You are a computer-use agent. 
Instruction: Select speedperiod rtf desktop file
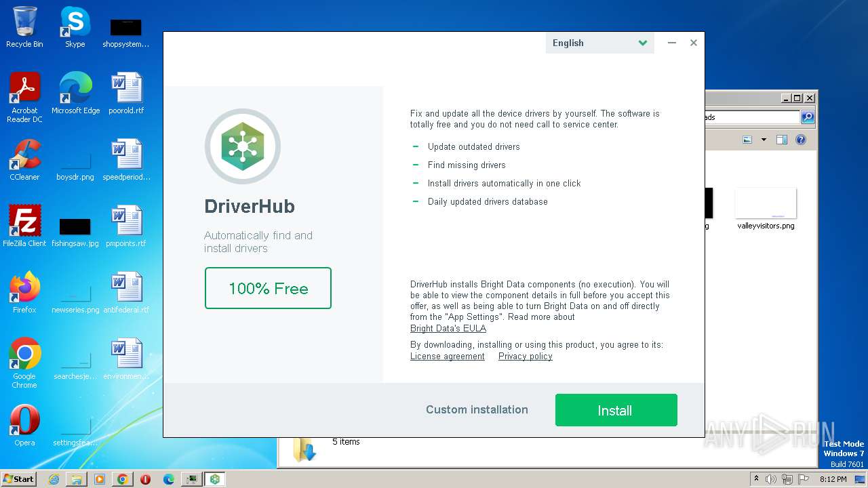tap(126, 160)
